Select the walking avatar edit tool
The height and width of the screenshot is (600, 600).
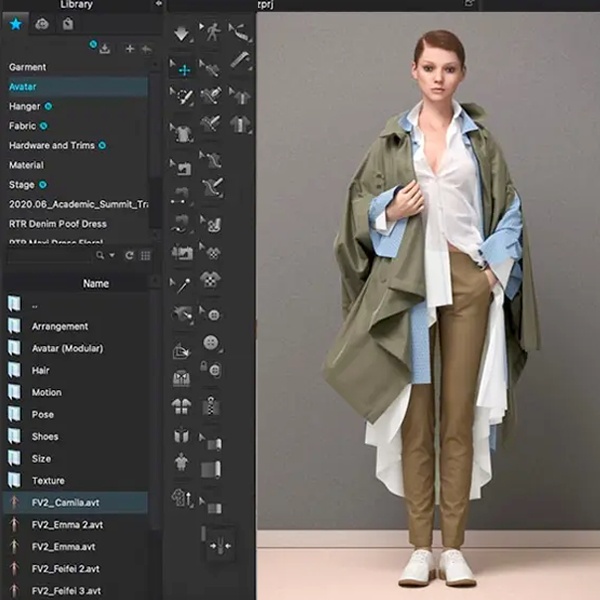pyautogui.click(x=211, y=32)
